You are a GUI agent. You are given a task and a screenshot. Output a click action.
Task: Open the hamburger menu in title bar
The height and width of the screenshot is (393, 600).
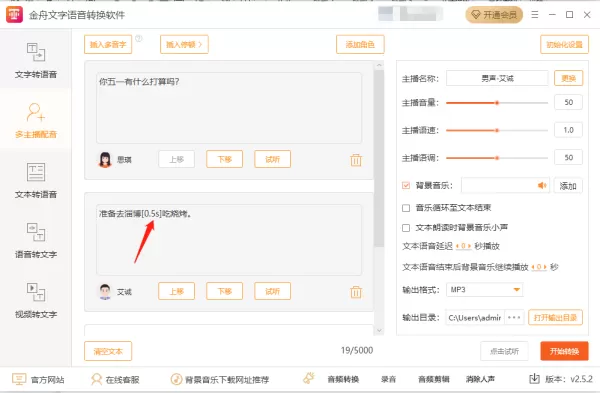tap(535, 15)
